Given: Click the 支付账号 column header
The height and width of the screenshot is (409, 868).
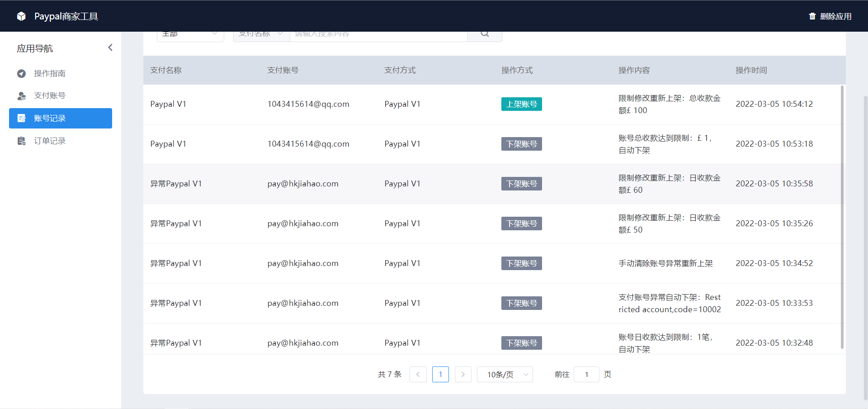Looking at the screenshot, I should click(283, 70).
